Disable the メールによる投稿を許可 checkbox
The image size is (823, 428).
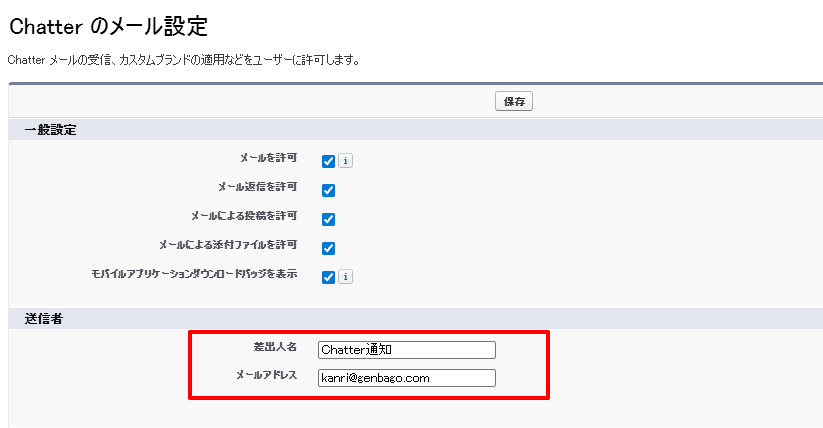pos(328,219)
